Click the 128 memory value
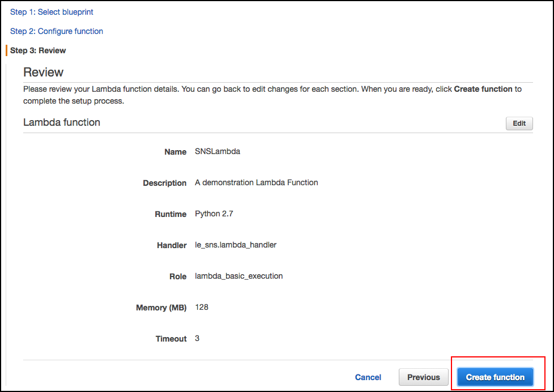This screenshot has height=392, width=554. (x=201, y=307)
